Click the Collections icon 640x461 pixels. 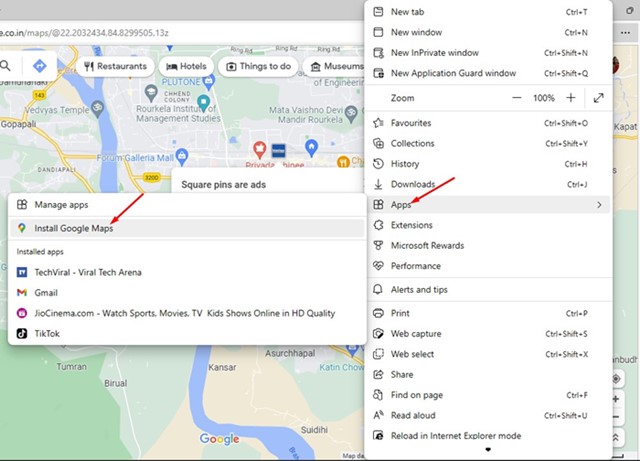(x=378, y=143)
